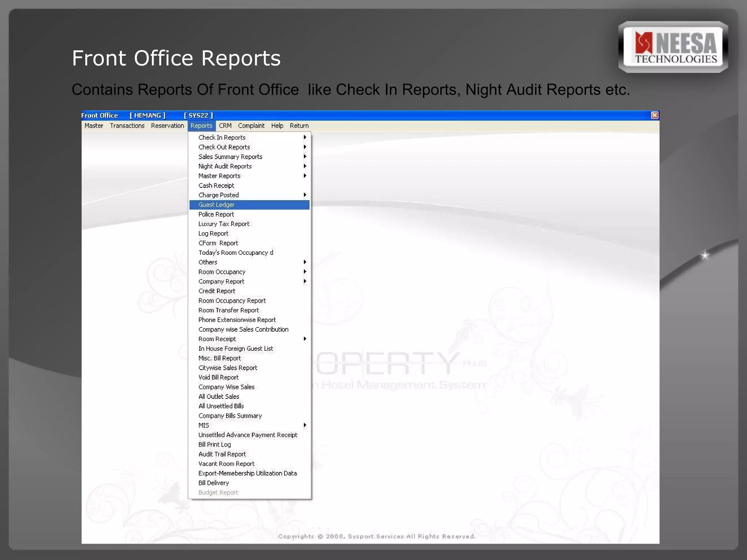
Task: Expand Sales Summary Reports submenu
Action: 249,157
